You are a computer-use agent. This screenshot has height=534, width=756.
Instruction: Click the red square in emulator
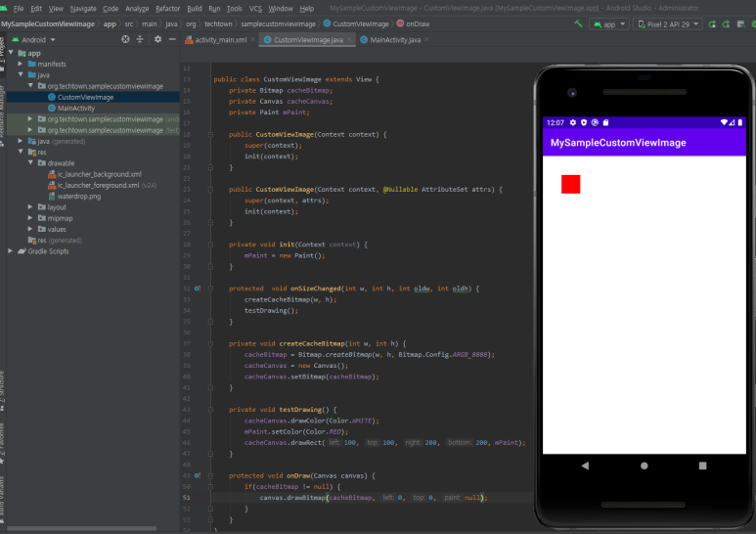click(x=571, y=184)
